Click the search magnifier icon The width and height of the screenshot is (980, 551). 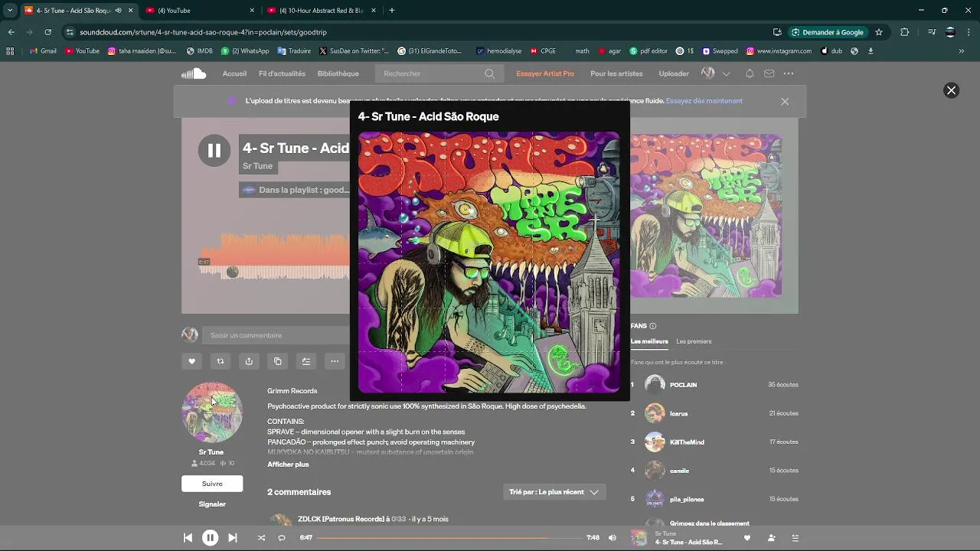tap(490, 73)
